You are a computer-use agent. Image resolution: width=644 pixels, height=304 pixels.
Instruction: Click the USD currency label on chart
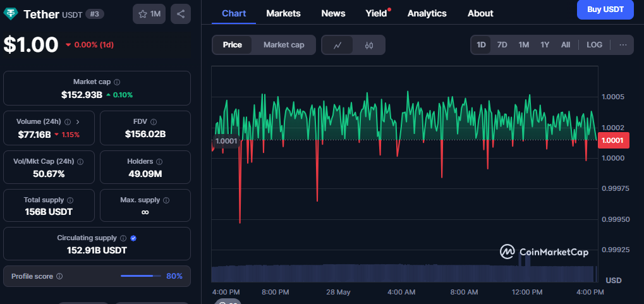pos(614,280)
